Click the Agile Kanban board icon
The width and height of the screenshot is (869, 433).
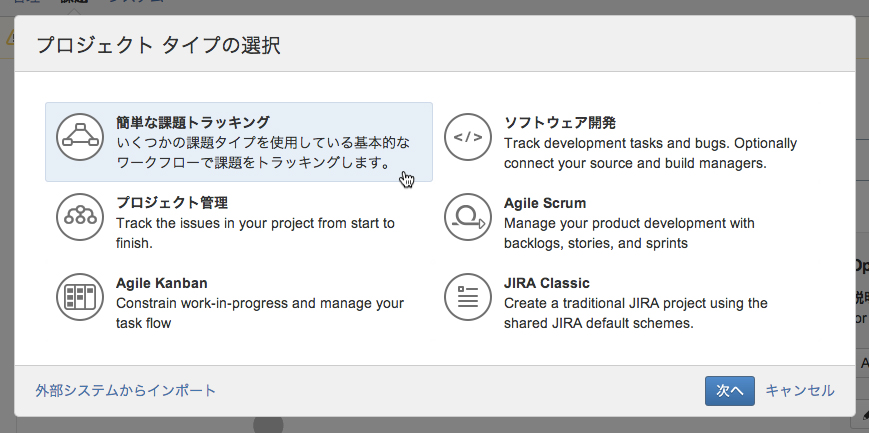click(81, 297)
